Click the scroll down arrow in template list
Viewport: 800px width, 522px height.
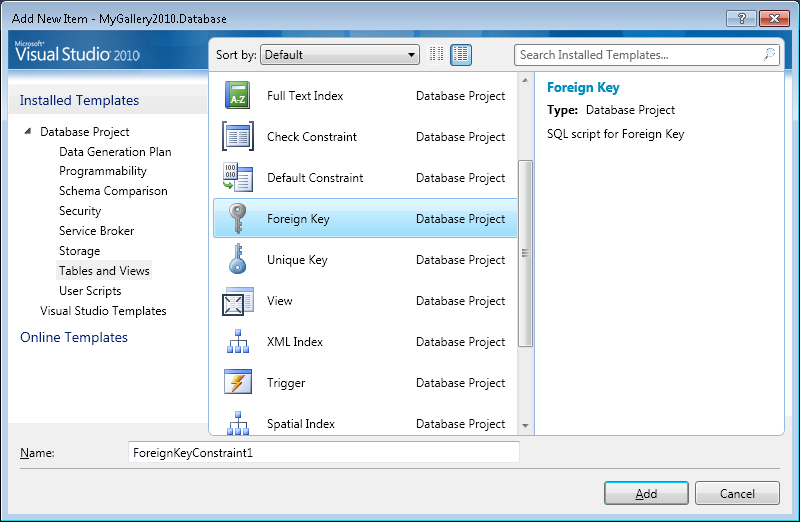[x=525, y=426]
